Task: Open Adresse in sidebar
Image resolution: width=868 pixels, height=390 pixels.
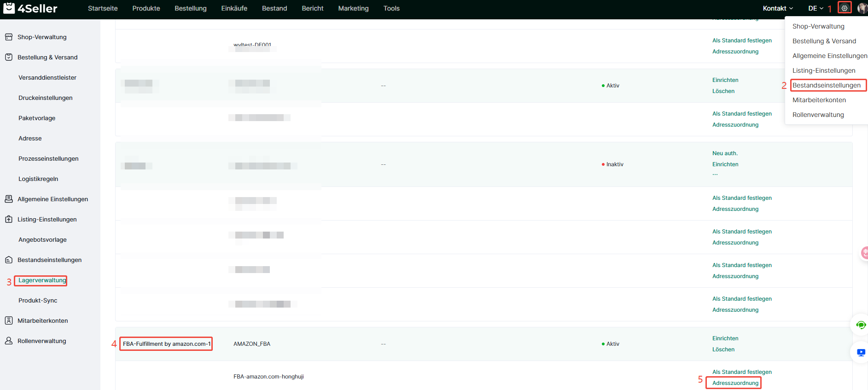Action: tap(30, 138)
